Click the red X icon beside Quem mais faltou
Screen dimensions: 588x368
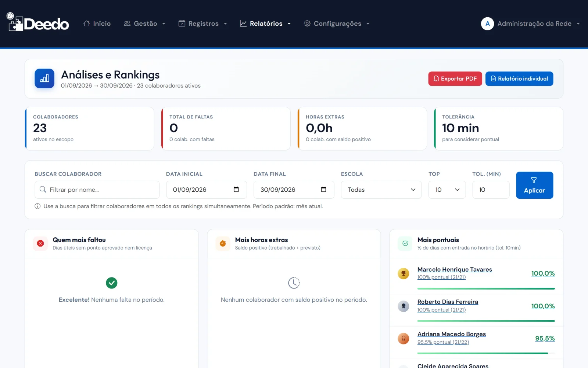tap(40, 243)
